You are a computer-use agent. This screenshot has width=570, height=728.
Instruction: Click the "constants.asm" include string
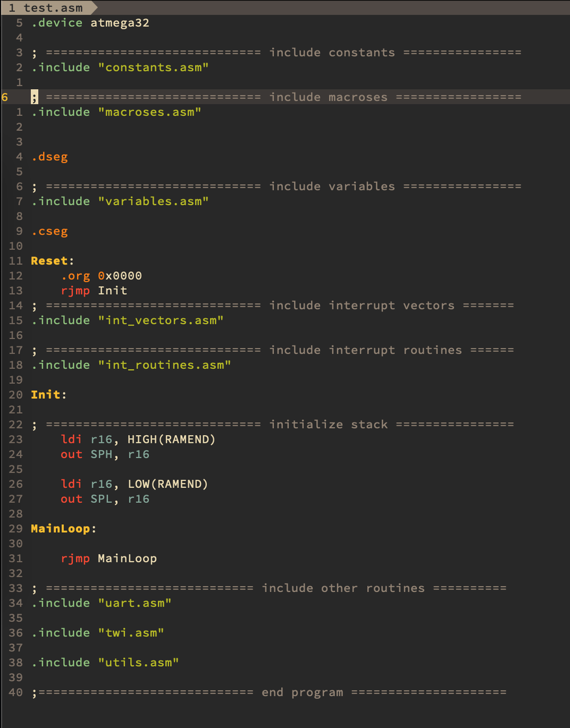[x=154, y=67]
